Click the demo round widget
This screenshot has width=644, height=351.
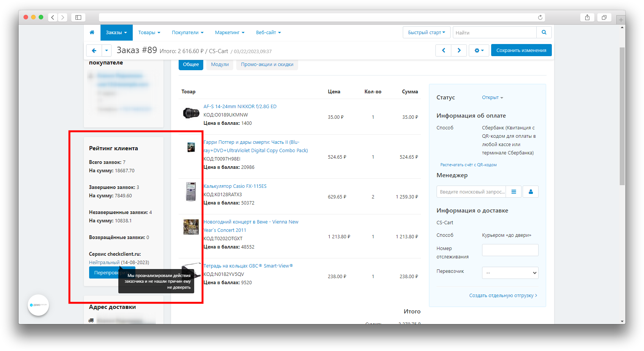point(38,305)
